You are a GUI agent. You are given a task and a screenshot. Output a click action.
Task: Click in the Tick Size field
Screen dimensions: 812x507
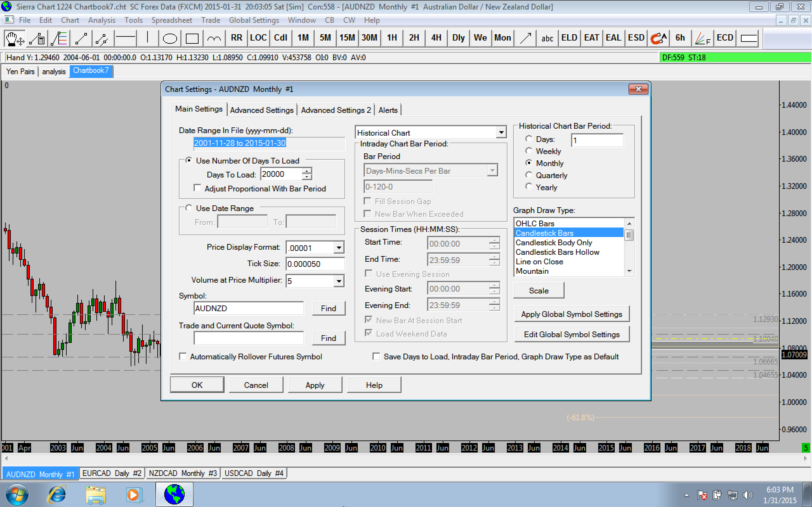point(315,264)
